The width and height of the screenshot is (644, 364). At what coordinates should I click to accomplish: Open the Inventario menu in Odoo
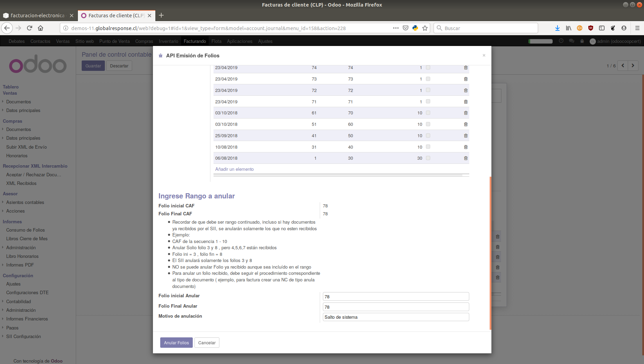click(168, 41)
